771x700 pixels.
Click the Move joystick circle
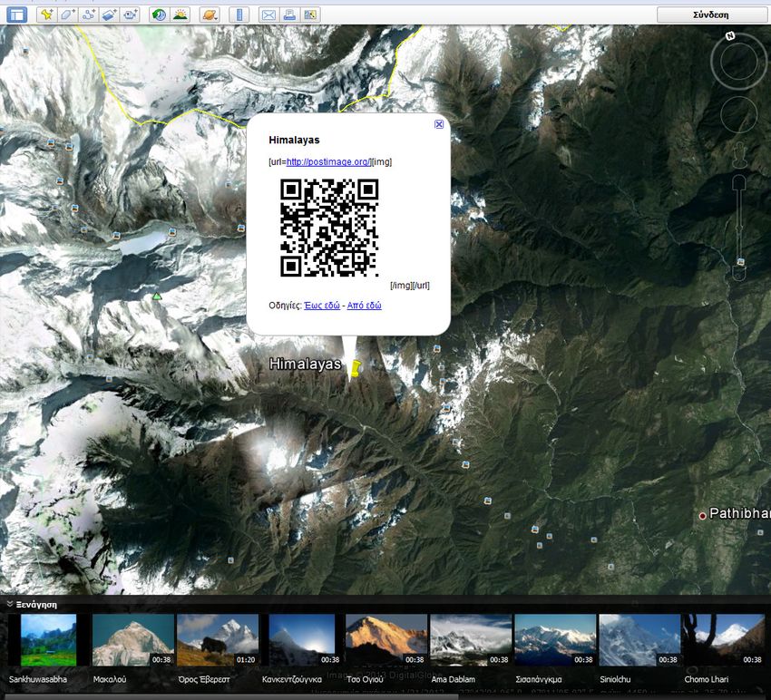tap(738, 114)
